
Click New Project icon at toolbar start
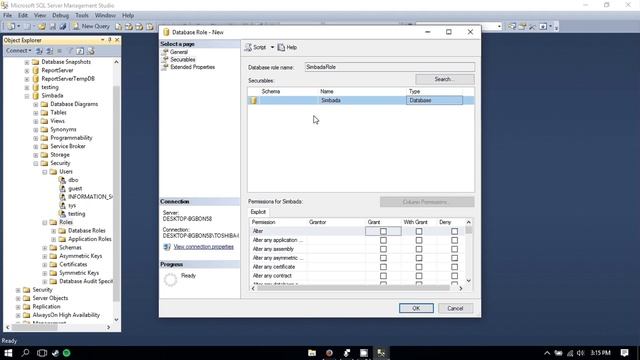[11, 27]
